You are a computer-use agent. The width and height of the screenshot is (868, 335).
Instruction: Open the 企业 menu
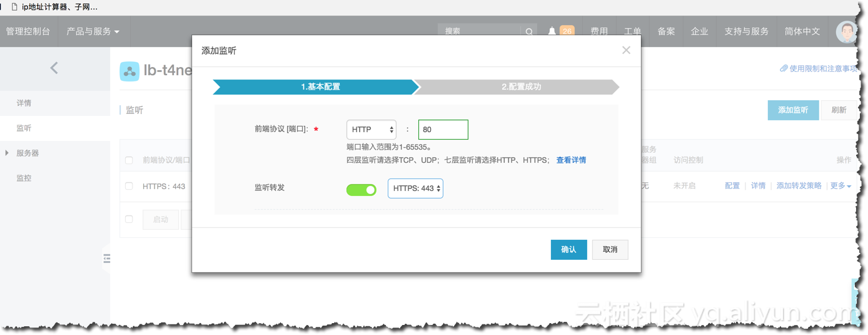tap(699, 31)
